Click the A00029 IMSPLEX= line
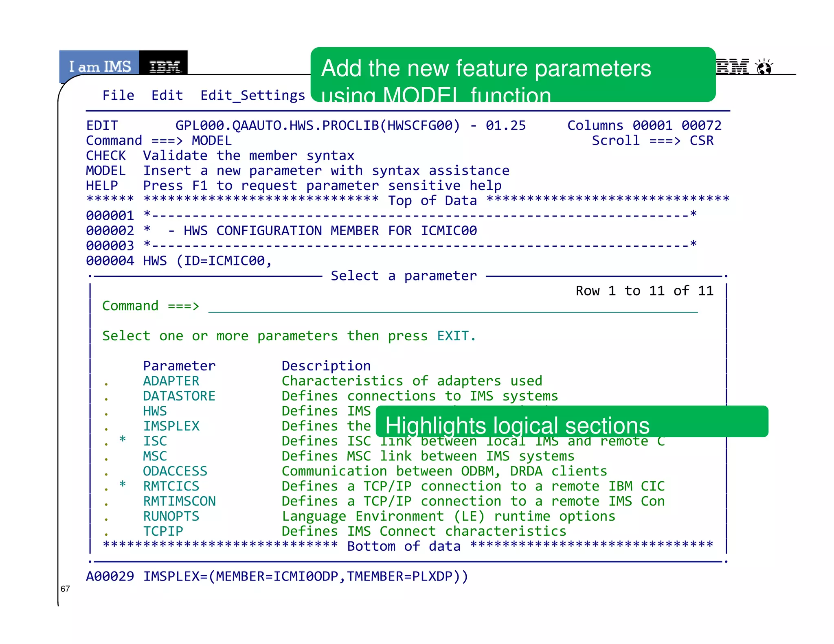 [277, 576]
